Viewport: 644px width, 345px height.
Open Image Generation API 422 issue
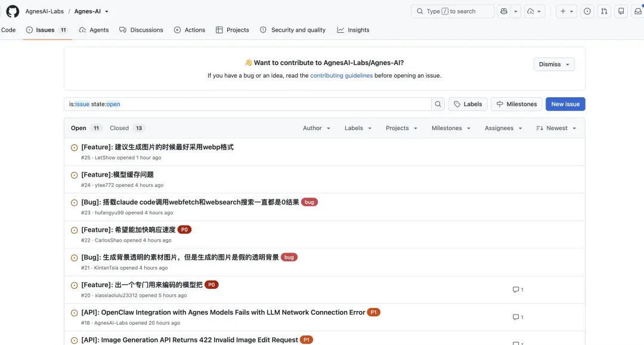click(x=190, y=340)
